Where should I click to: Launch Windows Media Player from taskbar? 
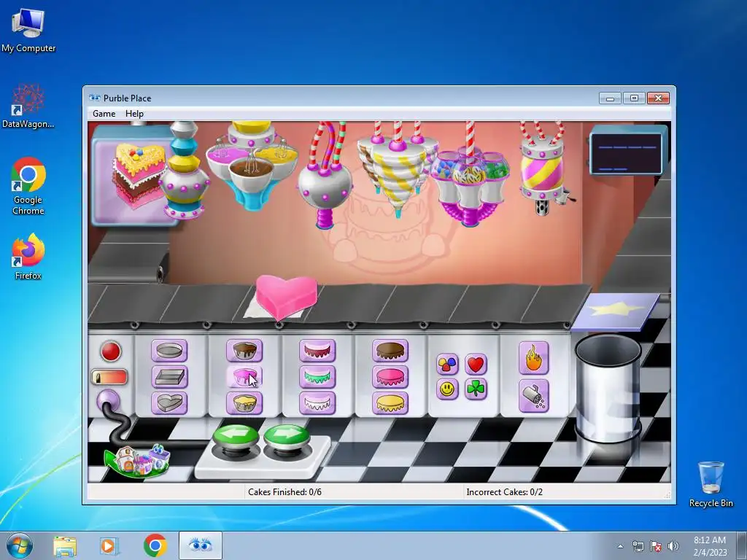point(109,546)
